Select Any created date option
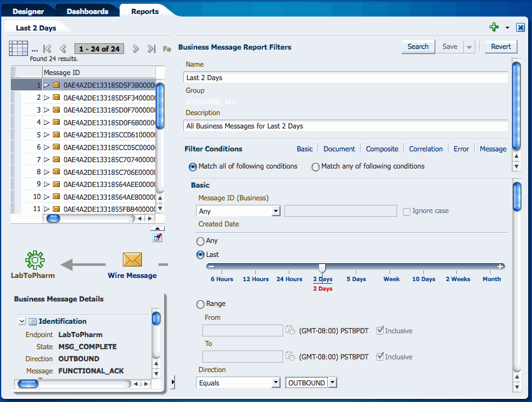Viewport: 532px width, 402px height. click(x=200, y=241)
